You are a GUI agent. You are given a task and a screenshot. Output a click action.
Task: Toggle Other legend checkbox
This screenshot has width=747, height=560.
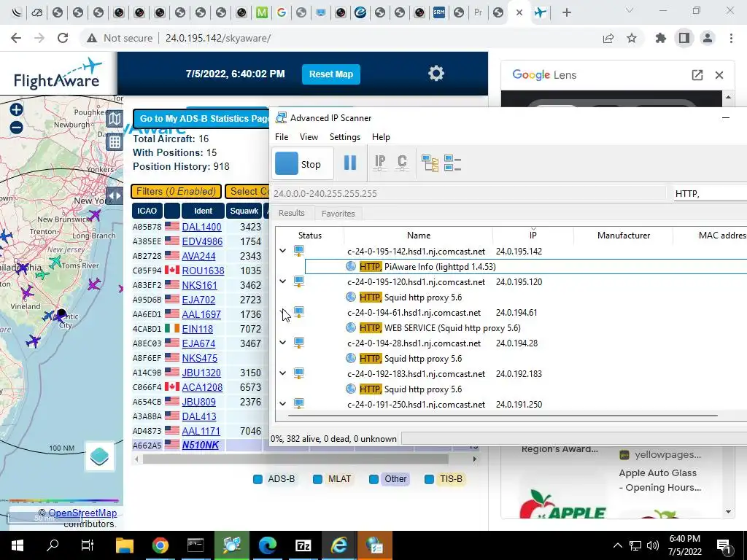coord(374,479)
